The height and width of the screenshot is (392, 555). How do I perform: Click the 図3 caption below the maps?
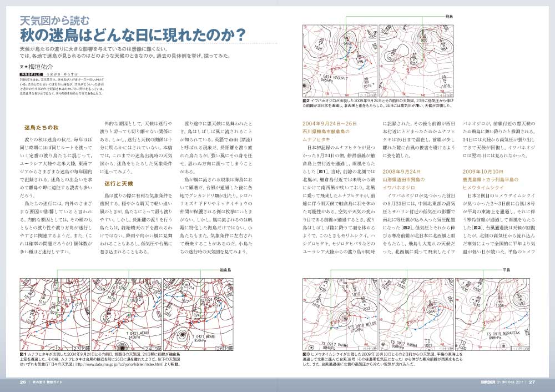click(382, 359)
